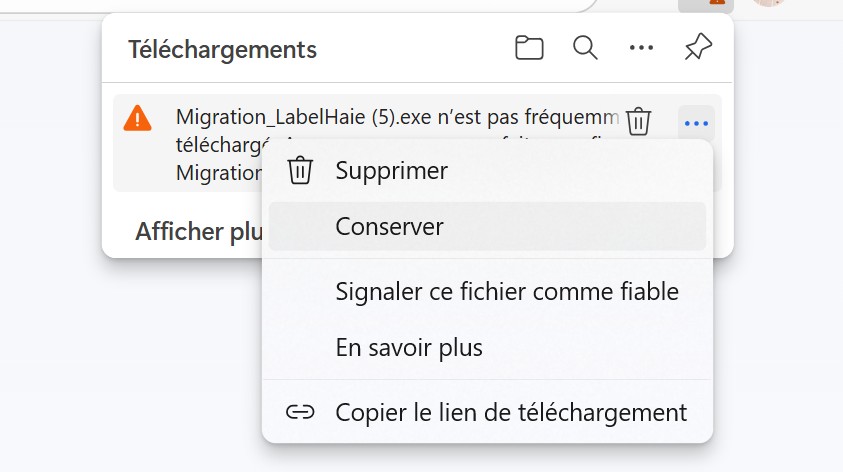This screenshot has height=472, width=843.
Task: Pin the downloads panel
Action: pos(698,48)
